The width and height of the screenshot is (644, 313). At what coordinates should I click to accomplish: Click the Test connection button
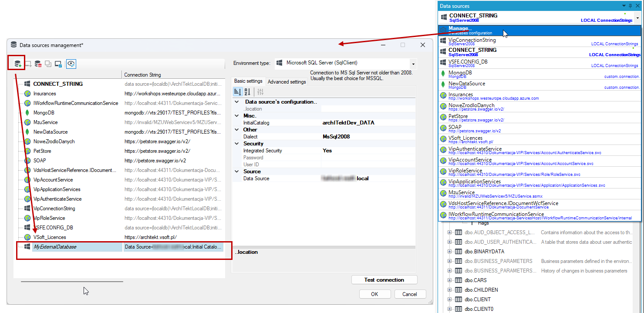(384, 280)
